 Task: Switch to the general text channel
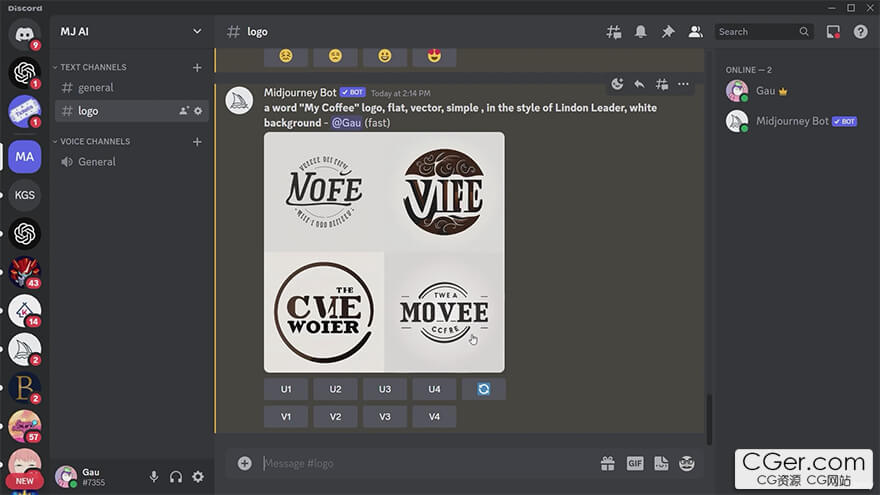coord(96,88)
